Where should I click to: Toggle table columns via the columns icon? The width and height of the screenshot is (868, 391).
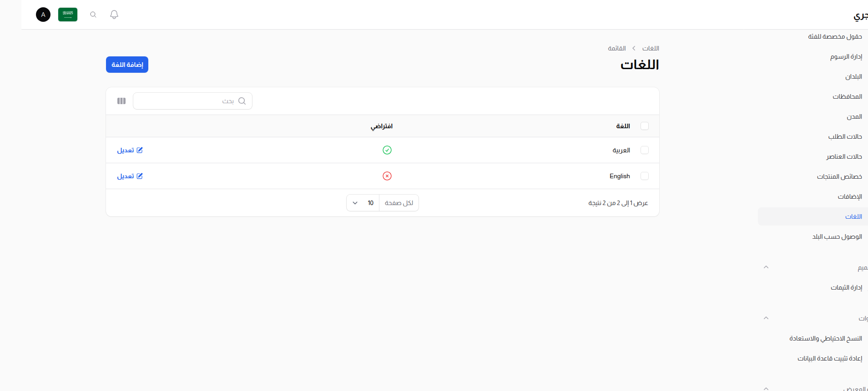point(121,101)
